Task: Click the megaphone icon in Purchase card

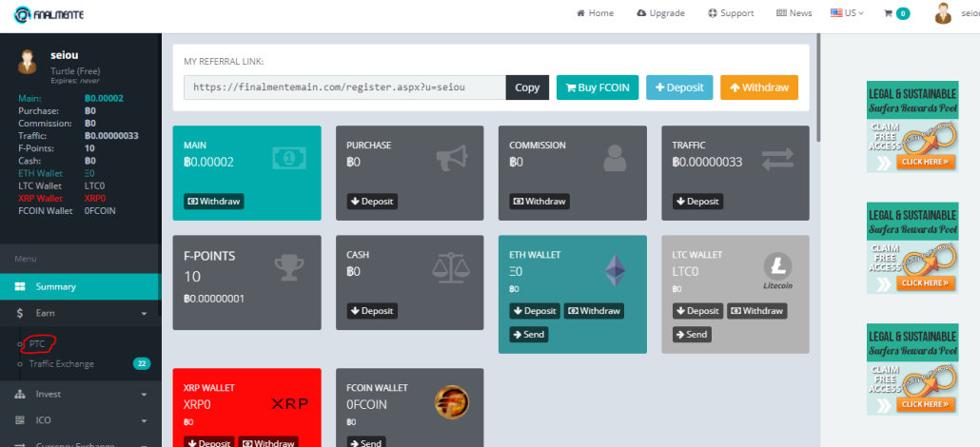Action: [x=452, y=158]
